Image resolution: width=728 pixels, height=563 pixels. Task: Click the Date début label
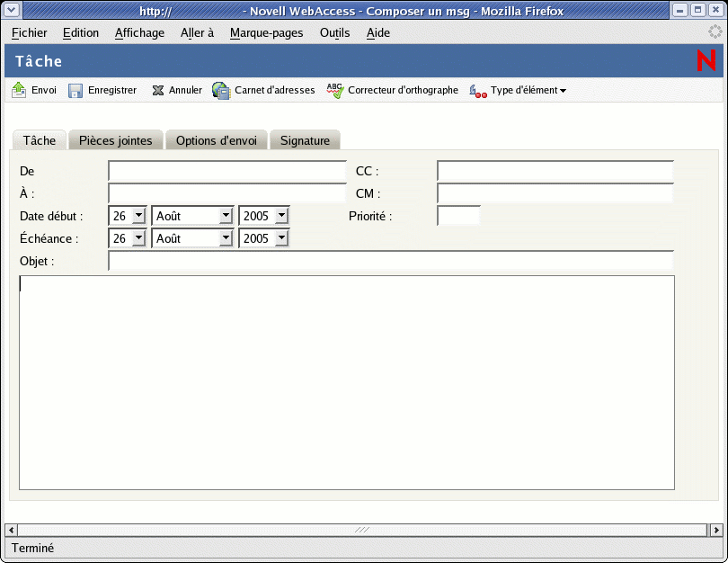(x=51, y=217)
